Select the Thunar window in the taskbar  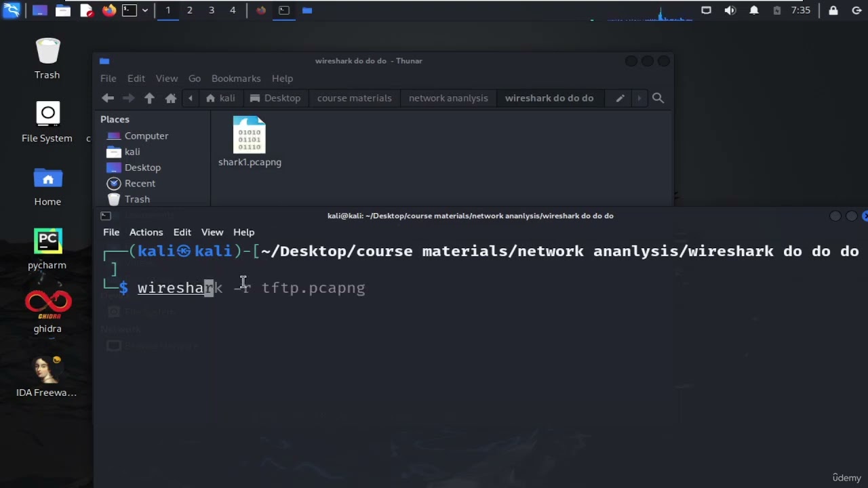(x=307, y=10)
